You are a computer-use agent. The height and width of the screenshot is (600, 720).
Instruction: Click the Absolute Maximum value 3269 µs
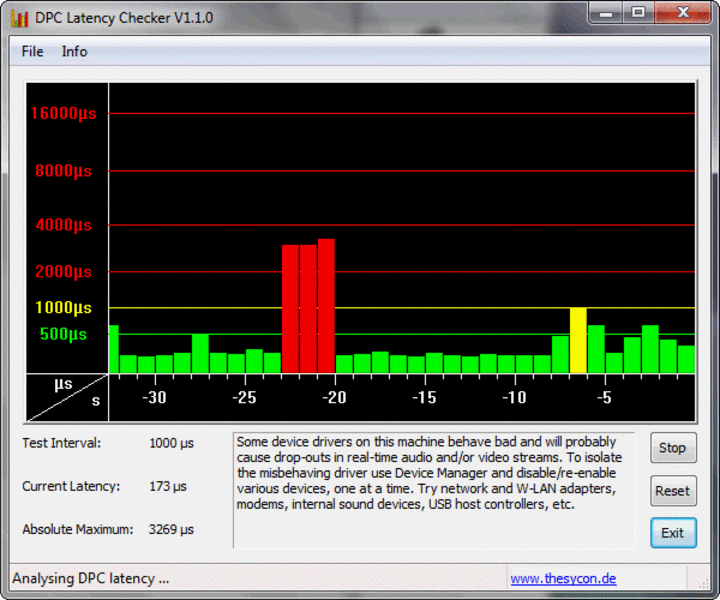pos(171,529)
